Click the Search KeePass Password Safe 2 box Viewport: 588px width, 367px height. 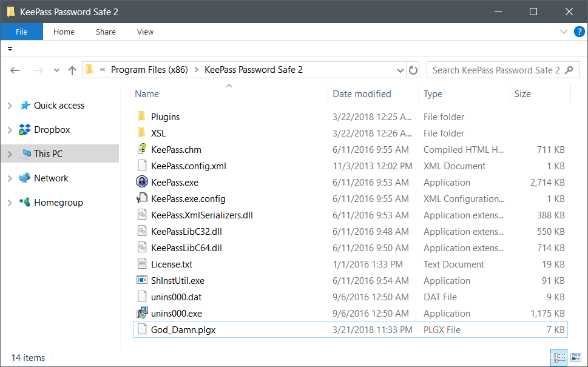[496, 70]
